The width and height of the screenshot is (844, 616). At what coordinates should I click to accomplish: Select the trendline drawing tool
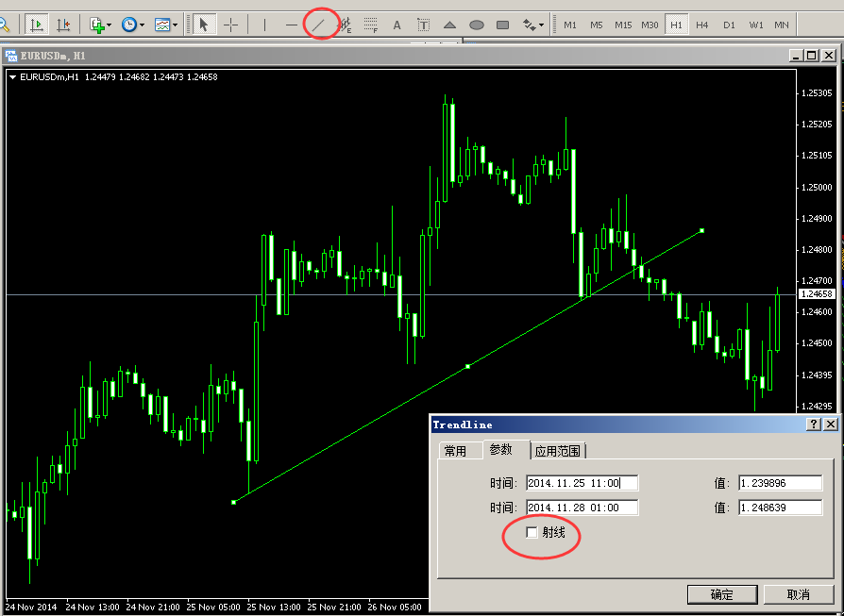[319, 25]
